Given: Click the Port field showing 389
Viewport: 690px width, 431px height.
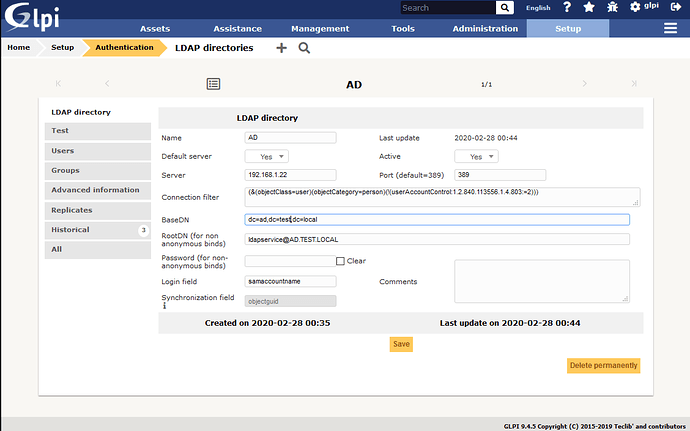Looking at the screenshot, I should click(x=500, y=175).
